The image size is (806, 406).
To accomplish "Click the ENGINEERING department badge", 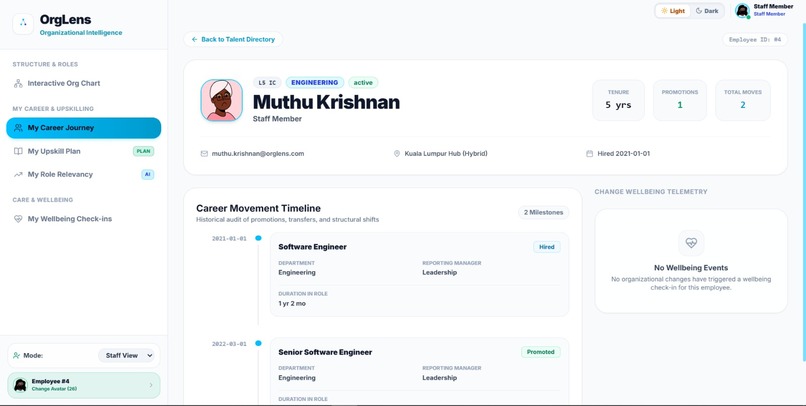I will tap(315, 82).
